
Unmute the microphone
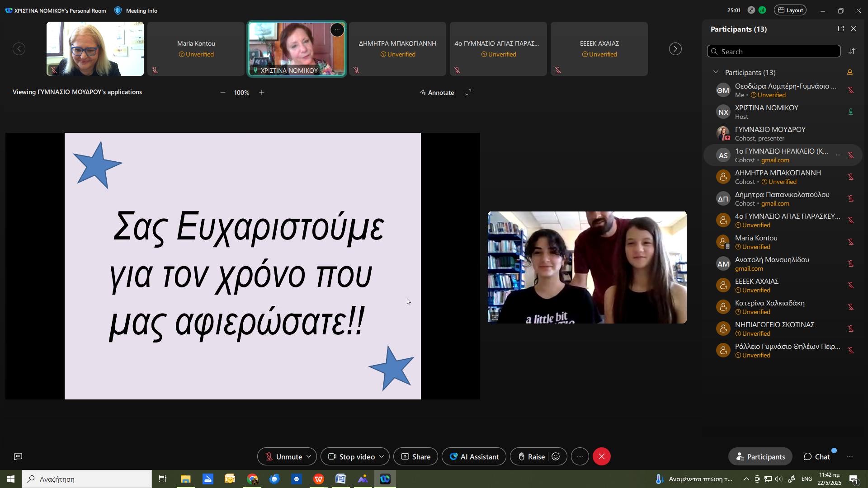(283, 457)
